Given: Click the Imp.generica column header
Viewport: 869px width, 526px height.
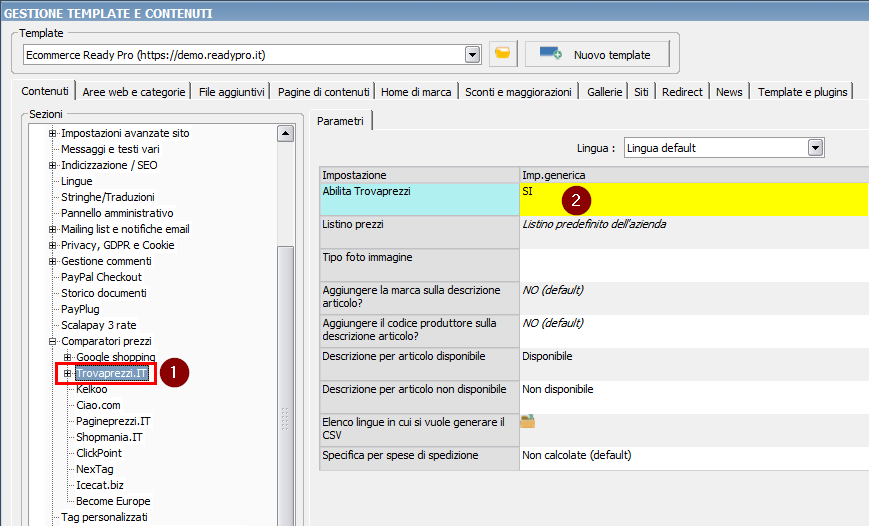Looking at the screenshot, I should tap(694, 175).
